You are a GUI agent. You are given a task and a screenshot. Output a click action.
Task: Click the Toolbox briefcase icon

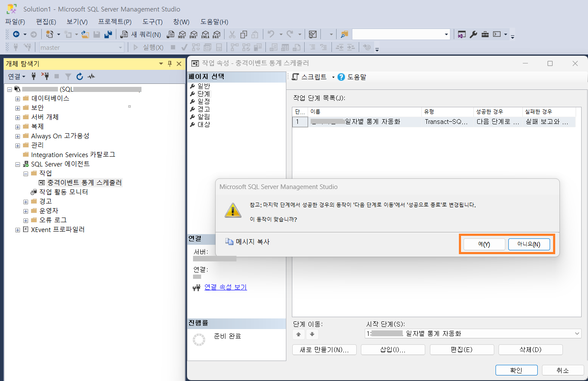(x=485, y=34)
